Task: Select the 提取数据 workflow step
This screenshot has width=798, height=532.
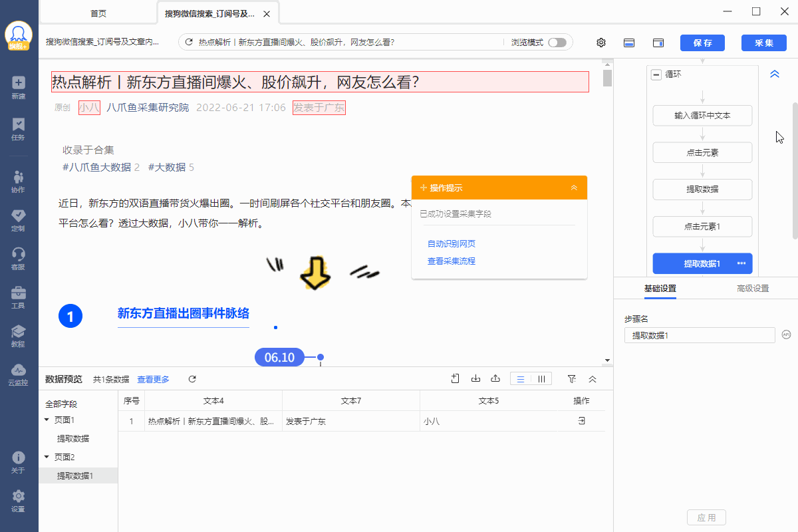Action: tap(702, 190)
